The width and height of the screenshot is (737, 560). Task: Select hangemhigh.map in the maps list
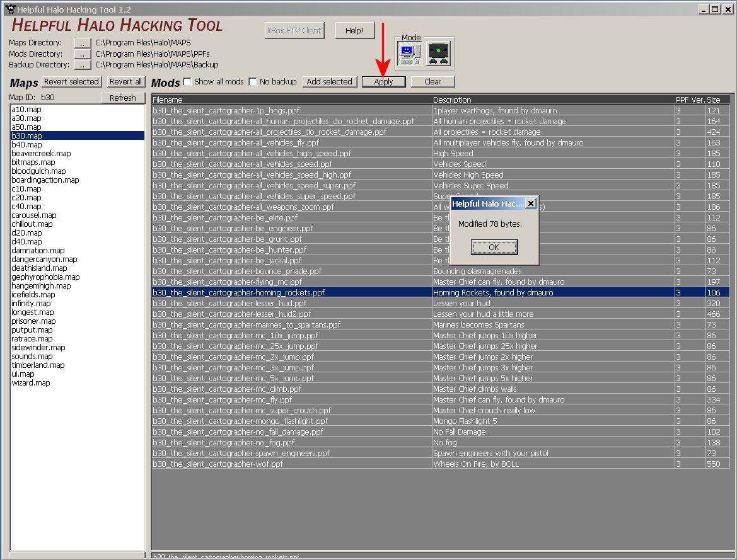click(77, 285)
